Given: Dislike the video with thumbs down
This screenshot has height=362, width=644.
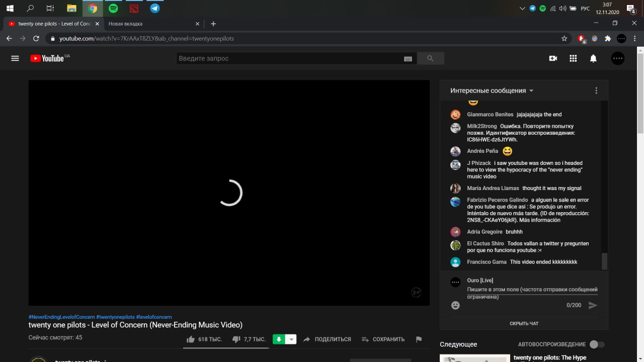Looking at the screenshot, I should [x=249, y=339].
